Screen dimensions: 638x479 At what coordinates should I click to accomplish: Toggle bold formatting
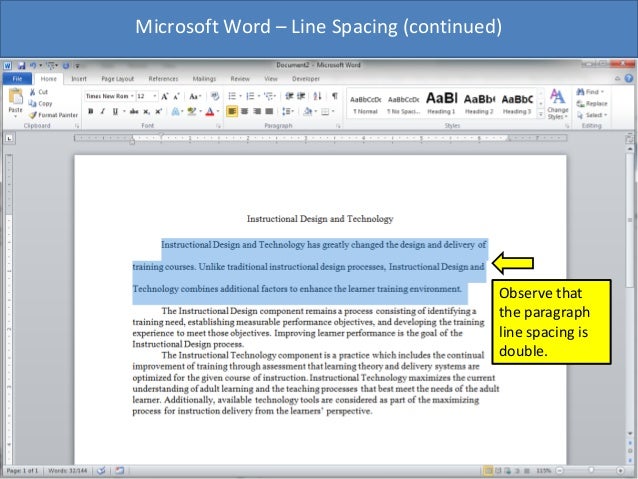pos(90,112)
